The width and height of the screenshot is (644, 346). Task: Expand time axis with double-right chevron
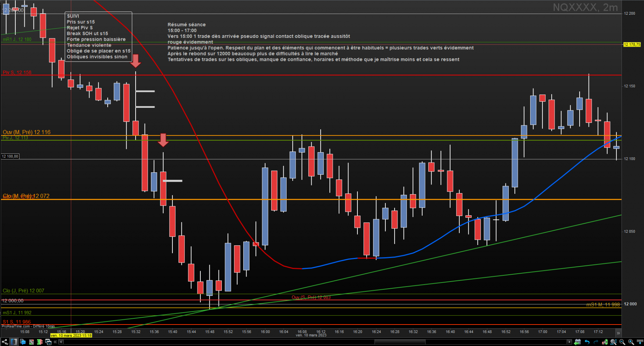coord(618,333)
